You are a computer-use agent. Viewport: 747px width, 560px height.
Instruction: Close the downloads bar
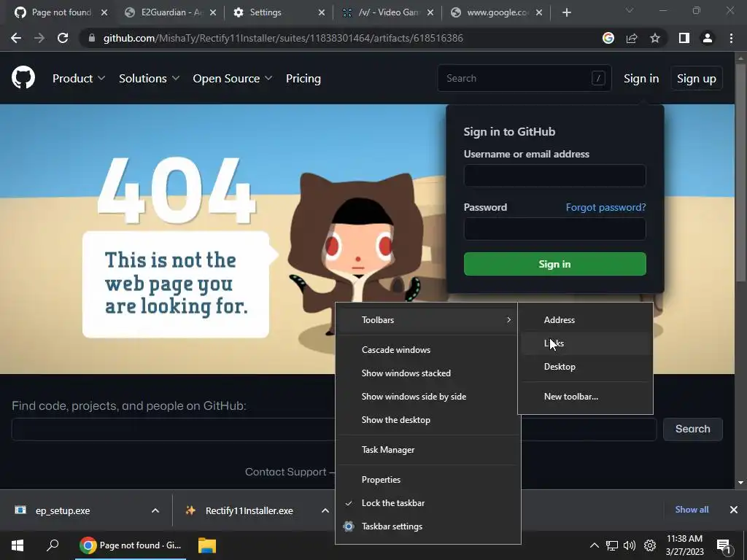click(734, 510)
